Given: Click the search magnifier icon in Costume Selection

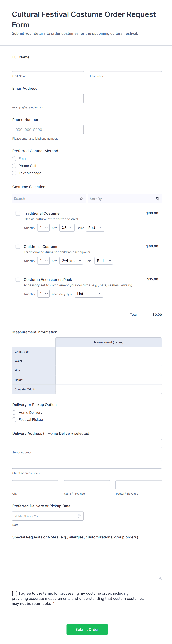Looking at the screenshot, I should click(81, 199).
